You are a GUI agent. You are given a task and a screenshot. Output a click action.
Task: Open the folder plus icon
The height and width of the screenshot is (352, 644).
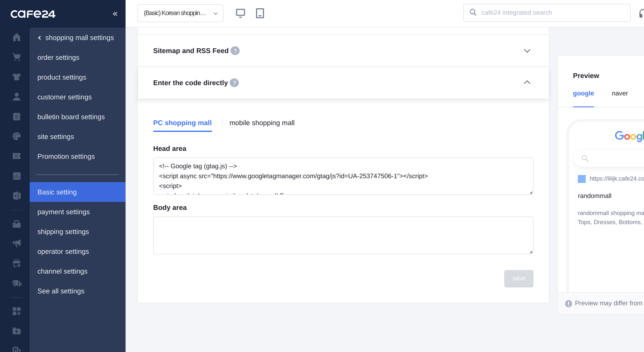(17, 331)
